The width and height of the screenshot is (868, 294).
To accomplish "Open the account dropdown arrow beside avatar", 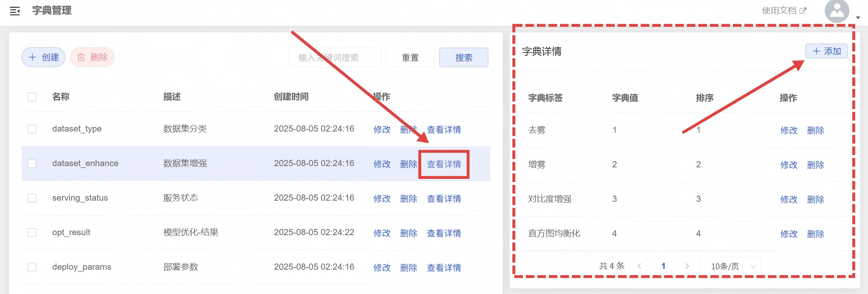I will coord(858,18).
